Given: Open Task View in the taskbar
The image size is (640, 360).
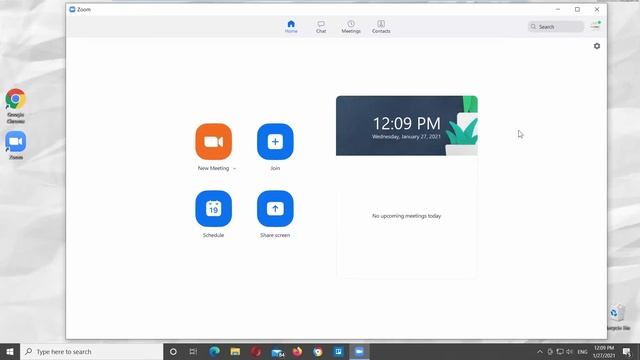Looking at the screenshot, I should click(193, 351).
